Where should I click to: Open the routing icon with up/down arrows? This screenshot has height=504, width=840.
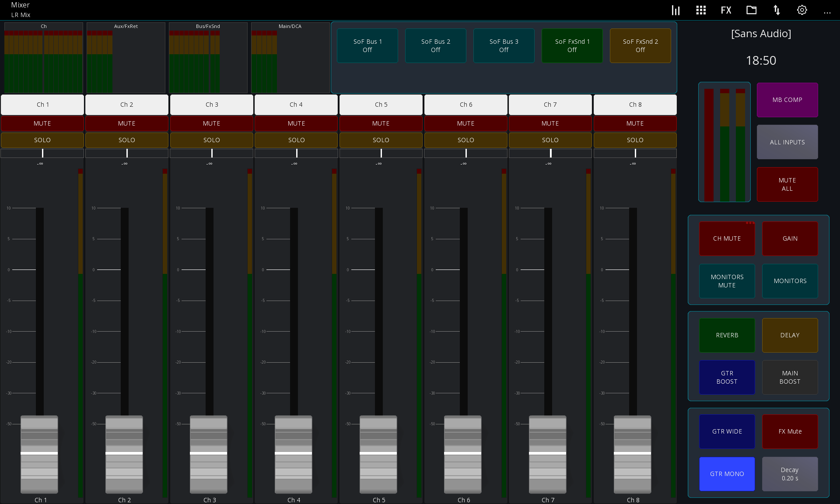pyautogui.click(x=777, y=10)
